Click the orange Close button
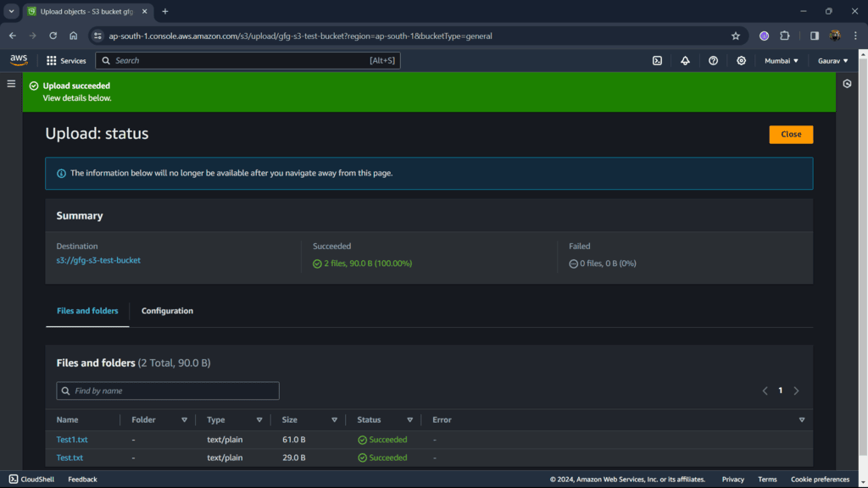The height and width of the screenshot is (488, 868). [x=791, y=135]
